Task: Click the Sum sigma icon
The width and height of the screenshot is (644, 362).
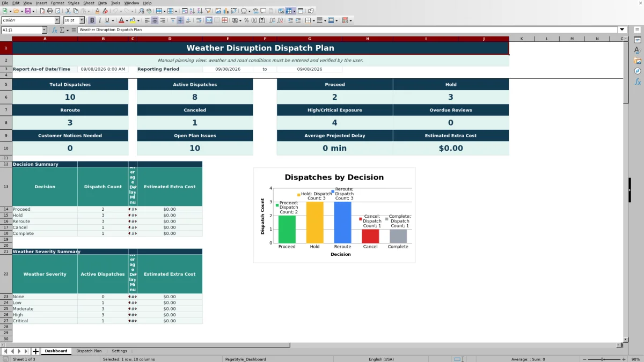Action: [63, 30]
